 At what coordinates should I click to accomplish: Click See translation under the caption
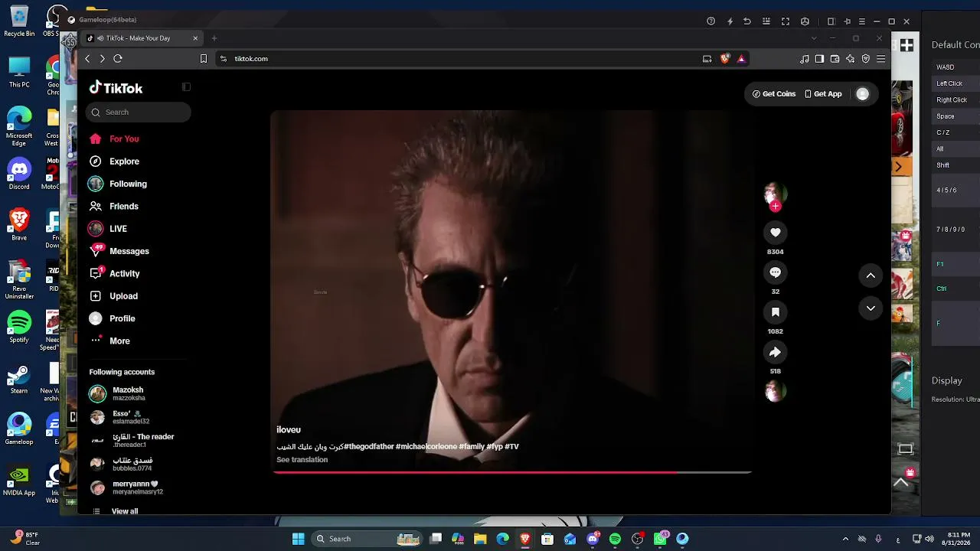pyautogui.click(x=302, y=460)
